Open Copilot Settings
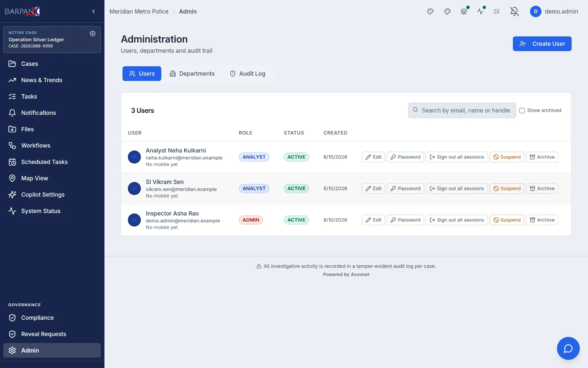The width and height of the screenshot is (588, 368). tap(52, 195)
